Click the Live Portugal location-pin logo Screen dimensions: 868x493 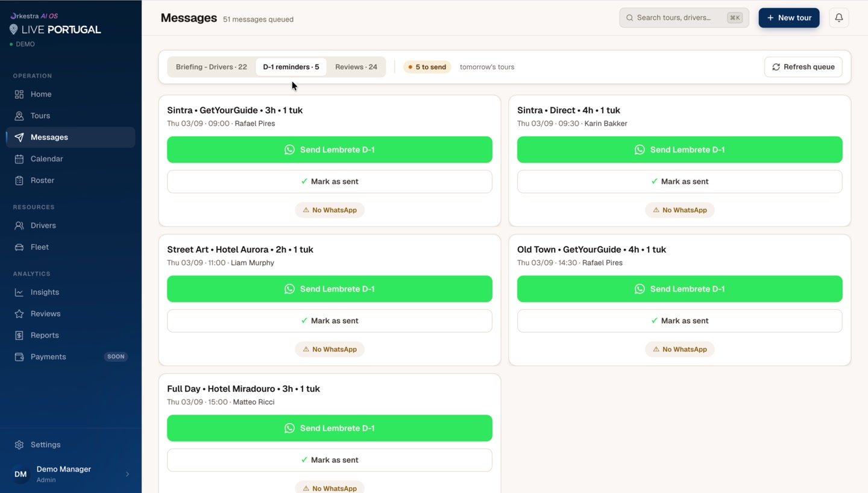[14, 30]
